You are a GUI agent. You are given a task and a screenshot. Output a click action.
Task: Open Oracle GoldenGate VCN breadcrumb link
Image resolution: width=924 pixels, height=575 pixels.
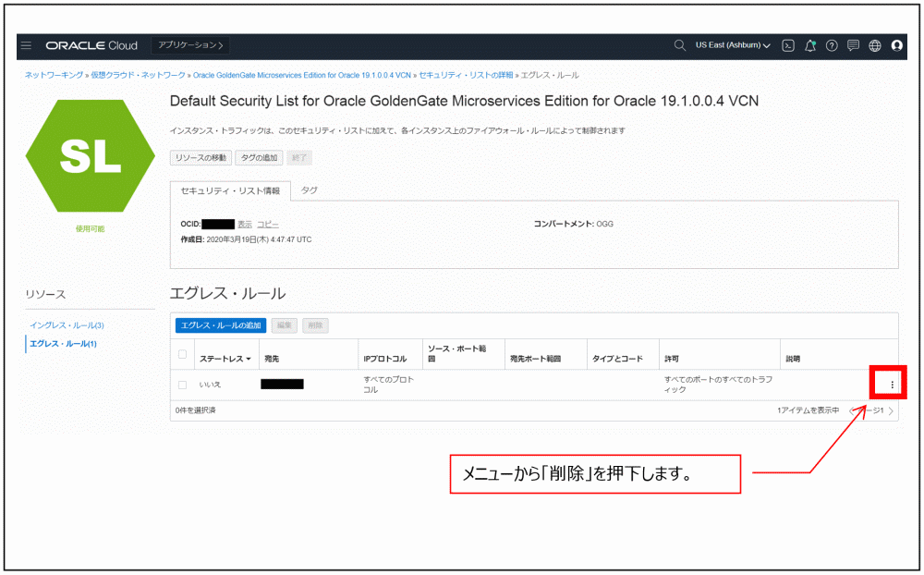pos(302,75)
